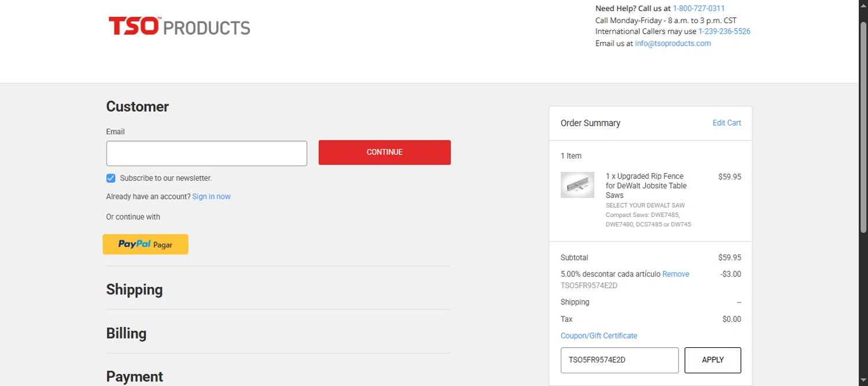Image resolution: width=868 pixels, height=386 pixels.
Task: Call the 1-800-727-0311 phone link
Action: (x=698, y=8)
